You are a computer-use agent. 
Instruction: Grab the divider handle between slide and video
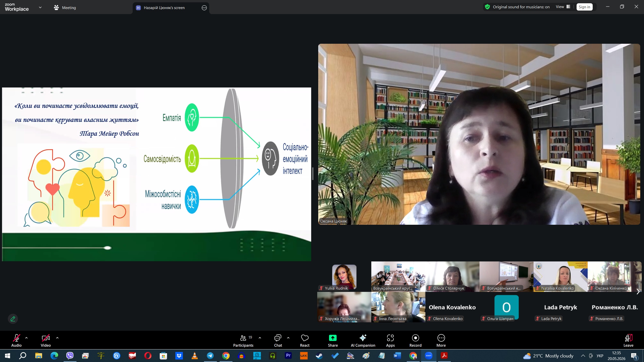[313, 174]
